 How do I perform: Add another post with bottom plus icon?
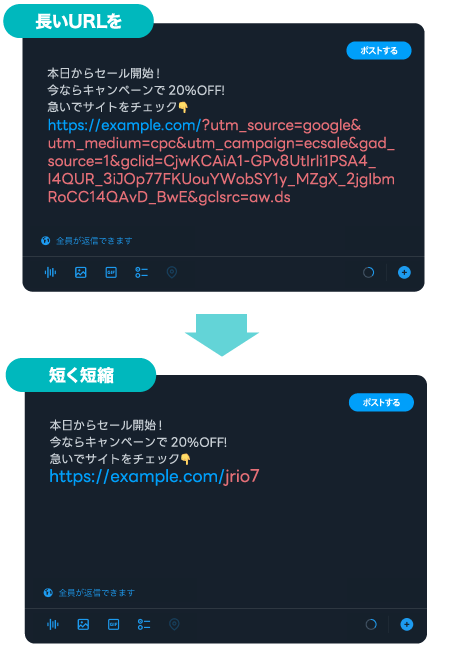[x=407, y=624]
